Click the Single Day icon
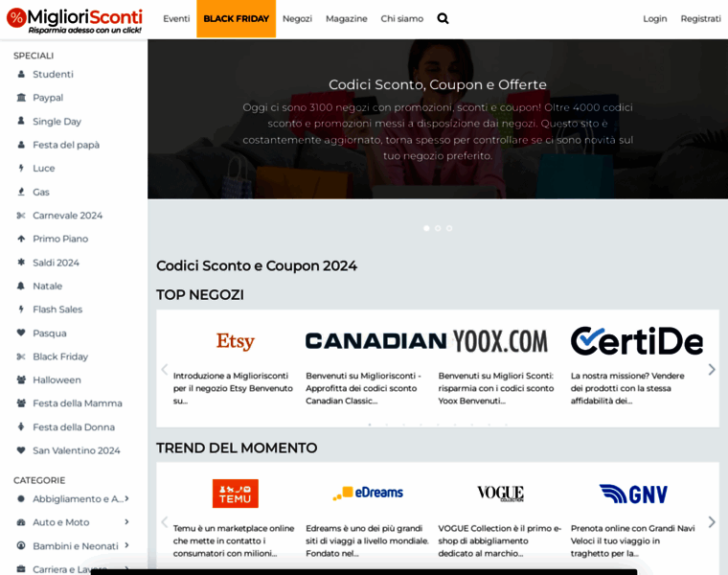The width and height of the screenshot is (728, 575). tap(21, 121)
